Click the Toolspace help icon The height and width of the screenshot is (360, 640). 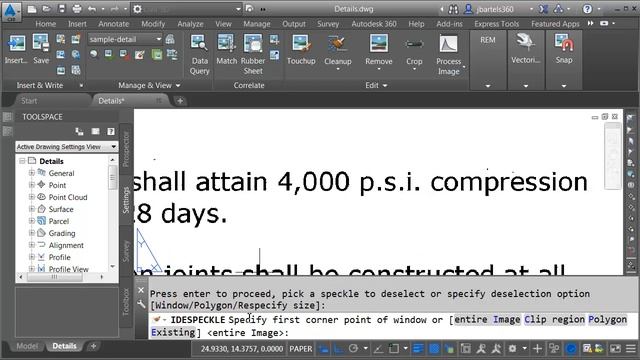point(111,131)
